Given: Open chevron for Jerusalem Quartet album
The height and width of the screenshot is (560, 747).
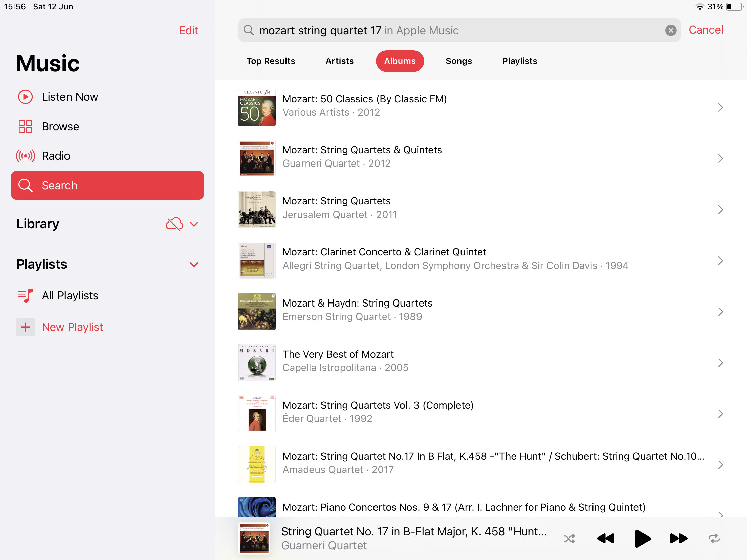Looking at the screenshot, I should click(x=720, y=209).
